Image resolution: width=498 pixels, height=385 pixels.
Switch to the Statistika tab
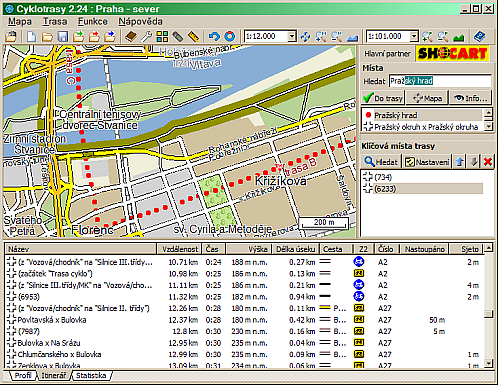[x=91, y=375]
